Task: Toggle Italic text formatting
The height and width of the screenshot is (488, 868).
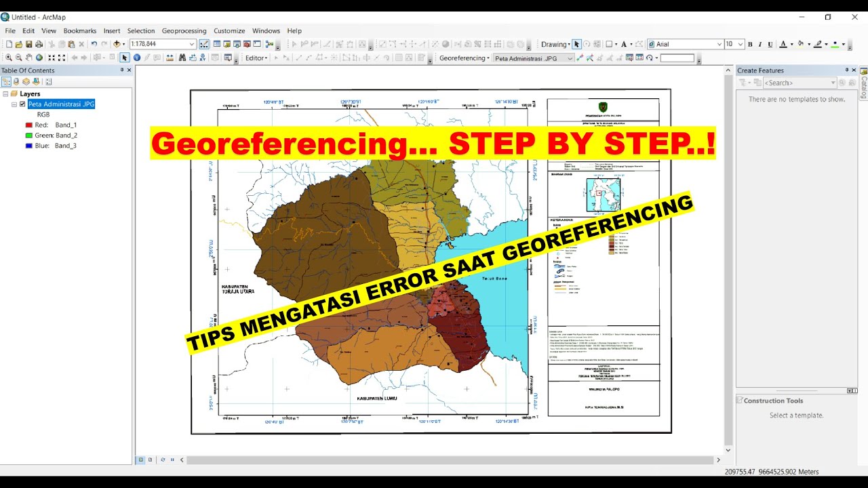Action: pyautogui.click(x=760, y=44)
